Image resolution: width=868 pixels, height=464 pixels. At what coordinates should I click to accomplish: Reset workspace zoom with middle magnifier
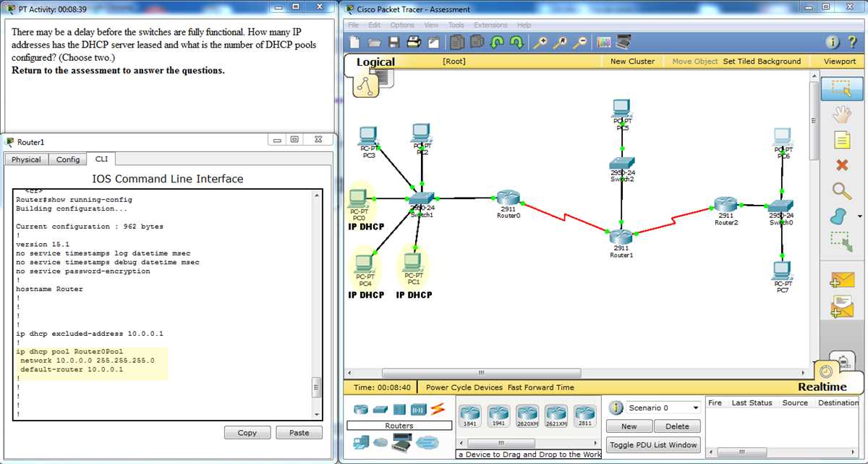pyautogui.click(x=560, y=43)
